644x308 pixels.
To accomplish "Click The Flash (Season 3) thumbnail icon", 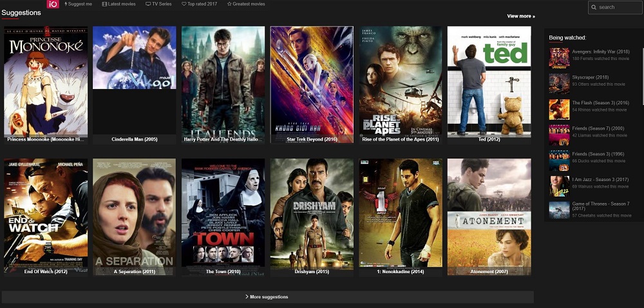I will pos(558,109).
